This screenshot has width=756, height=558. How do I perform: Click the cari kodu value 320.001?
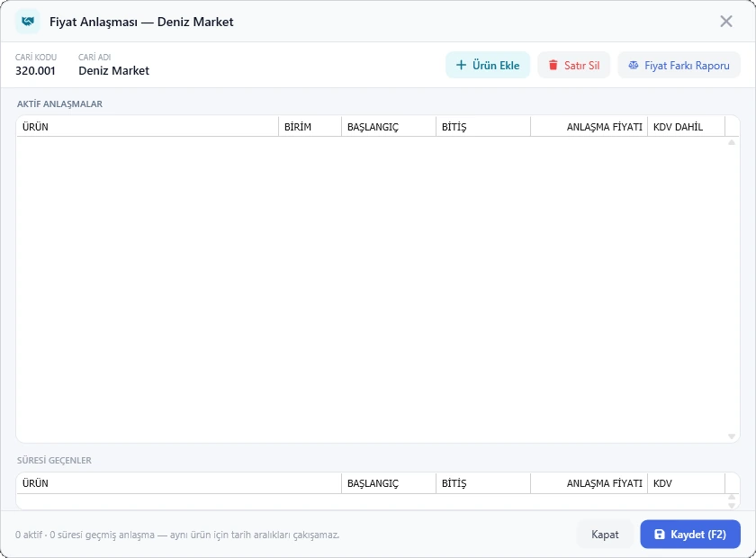pyautogui.click(x=35, y=71)
